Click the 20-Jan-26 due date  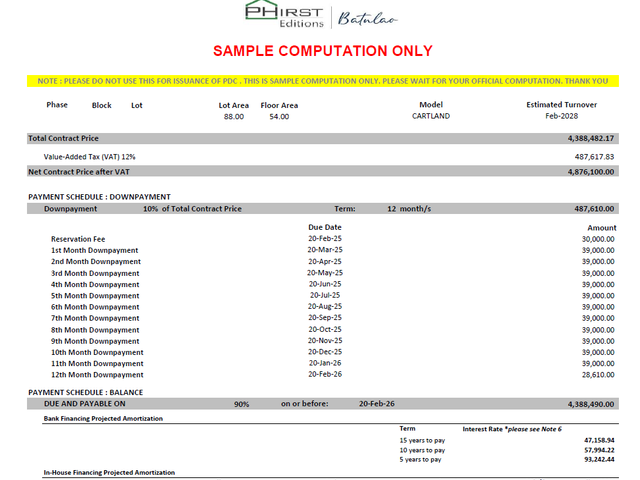[325, 363]
